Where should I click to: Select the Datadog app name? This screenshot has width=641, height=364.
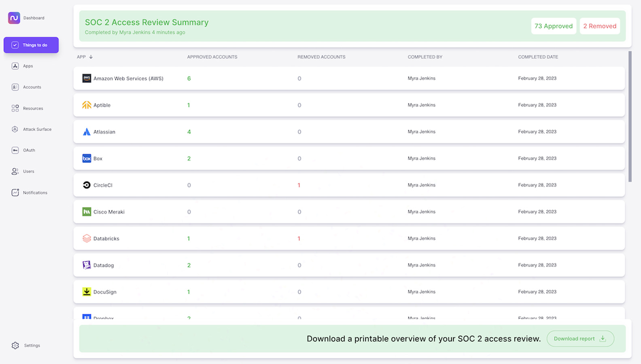click(104, 265)
